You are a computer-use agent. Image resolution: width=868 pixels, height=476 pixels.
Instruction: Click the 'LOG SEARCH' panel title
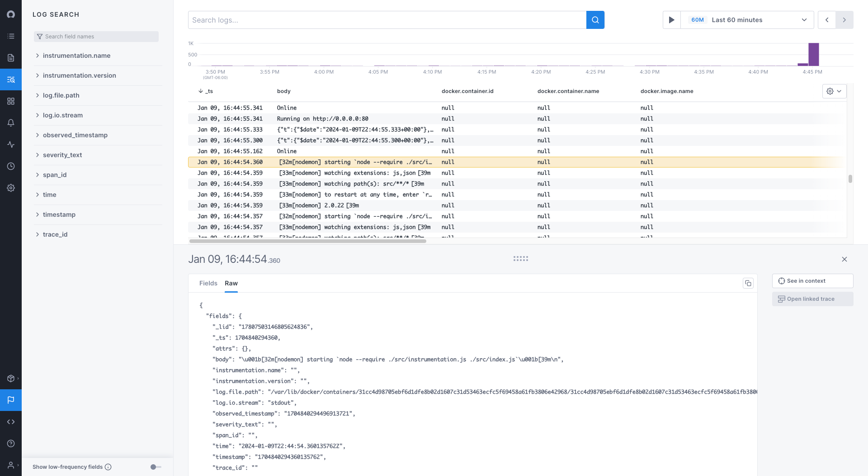coord(56,14)
